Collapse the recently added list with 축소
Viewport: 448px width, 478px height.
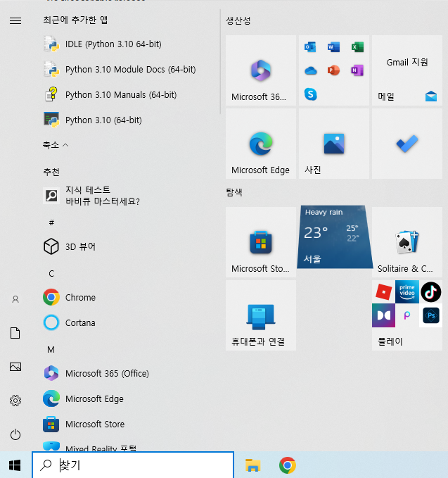coord(56,145)
